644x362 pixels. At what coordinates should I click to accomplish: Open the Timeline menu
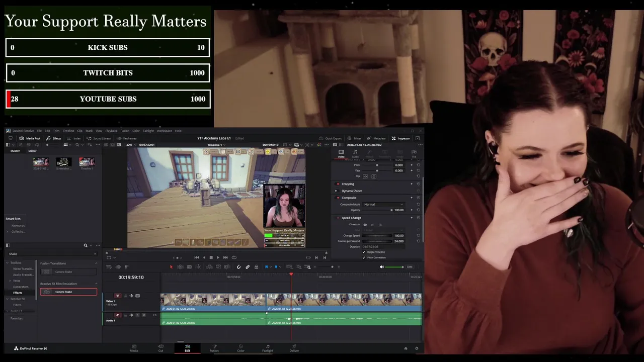[68, 131]
